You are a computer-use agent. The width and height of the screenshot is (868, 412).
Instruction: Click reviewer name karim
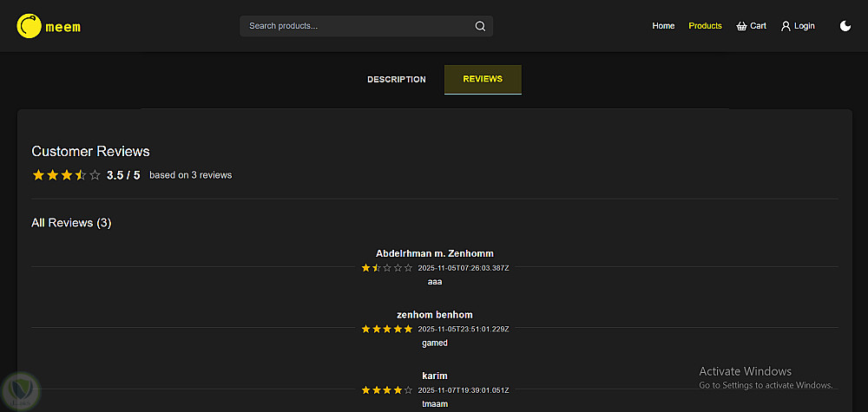(x=435, y=376)
